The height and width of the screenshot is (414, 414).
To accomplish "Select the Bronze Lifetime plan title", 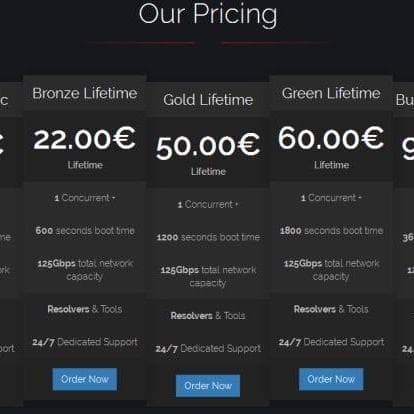I will (85, 93).
